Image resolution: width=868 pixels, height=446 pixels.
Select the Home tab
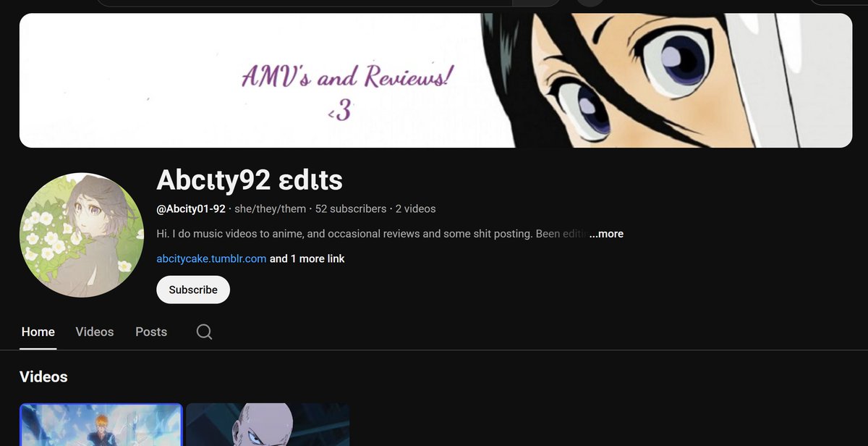click(x=38, y=332)
